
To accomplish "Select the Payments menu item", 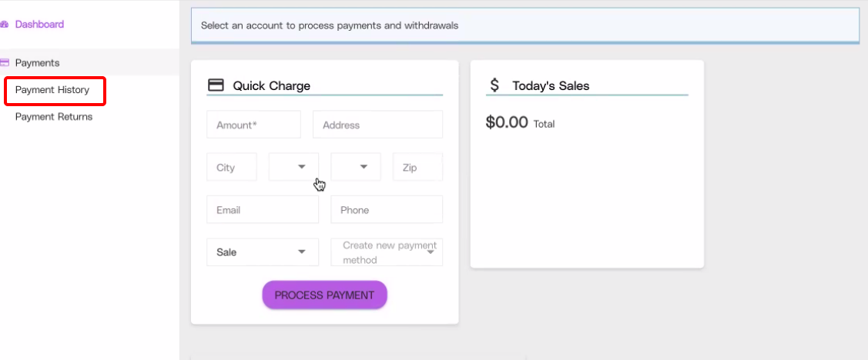I will click(x=37, y=62).
